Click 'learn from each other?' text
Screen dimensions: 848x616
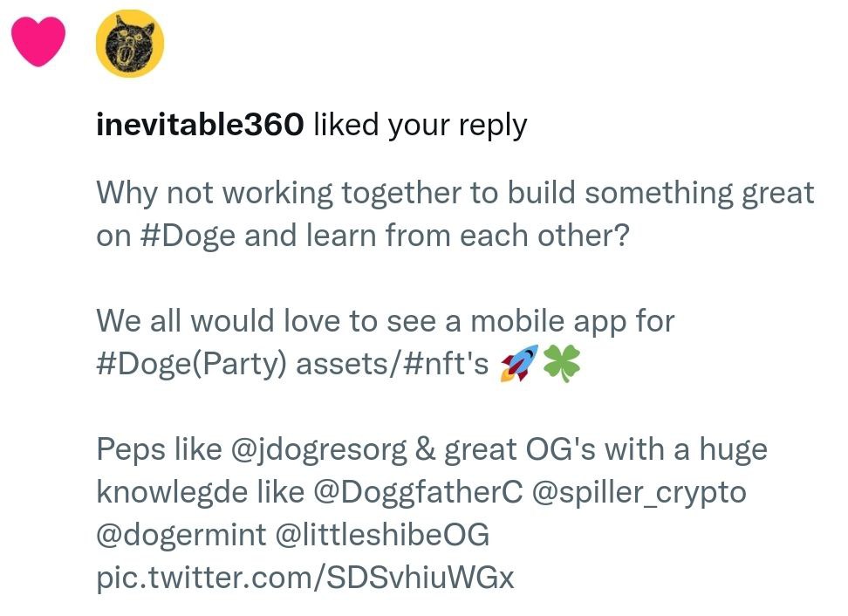[468, 236]
